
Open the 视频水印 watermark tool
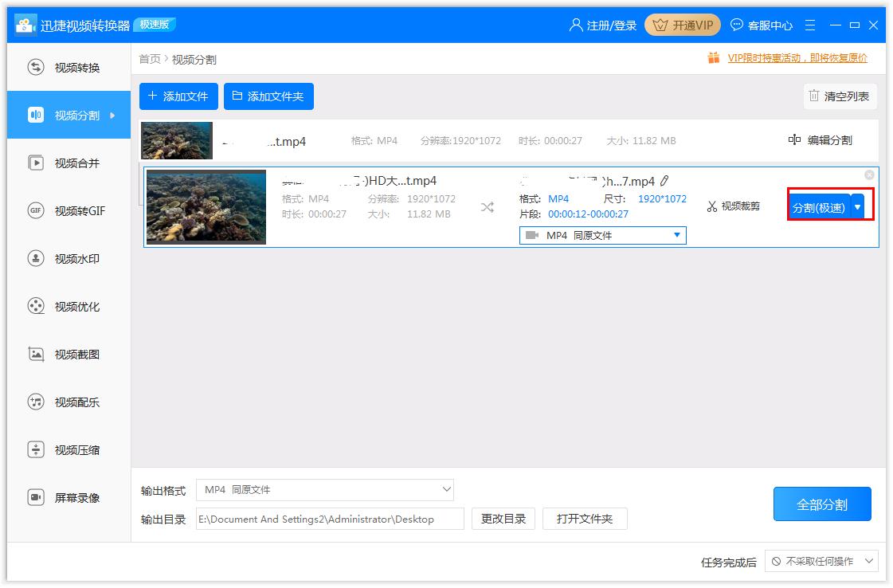69,258
